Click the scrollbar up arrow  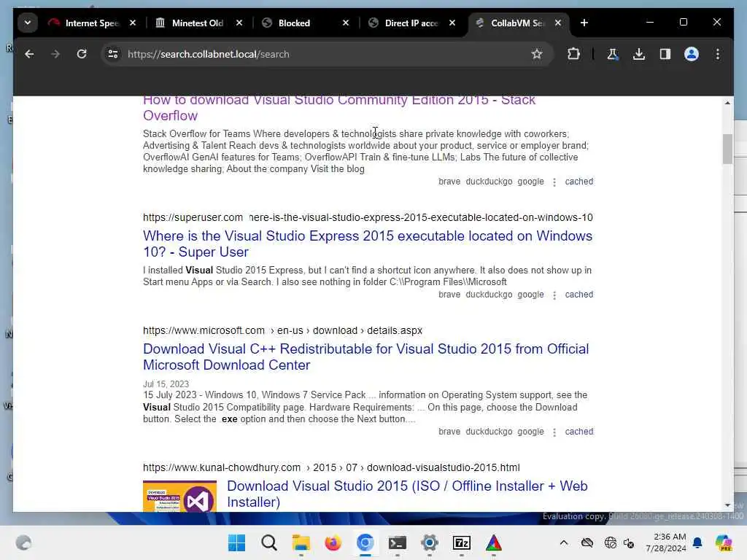(x=727, y=103)
